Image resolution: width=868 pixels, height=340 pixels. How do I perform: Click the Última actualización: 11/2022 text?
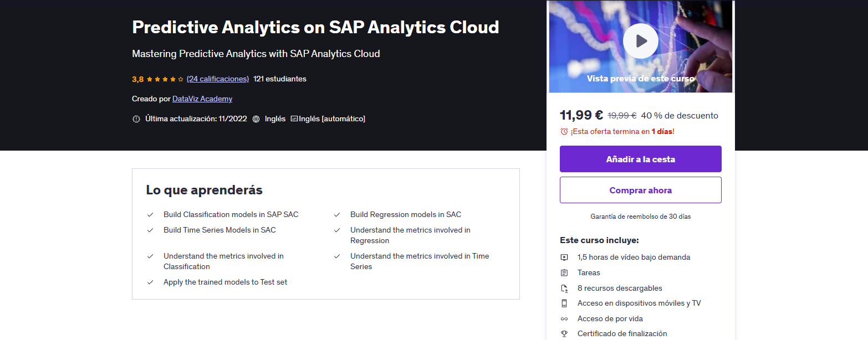tap(196, 119)
